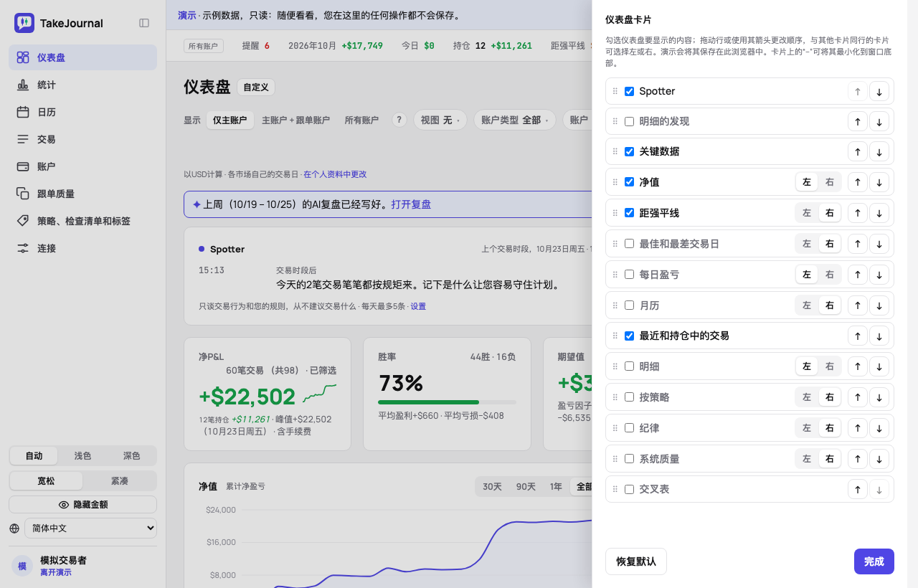Open 统计 in the sidebar
918x588 pixels.
click(82, 85)
